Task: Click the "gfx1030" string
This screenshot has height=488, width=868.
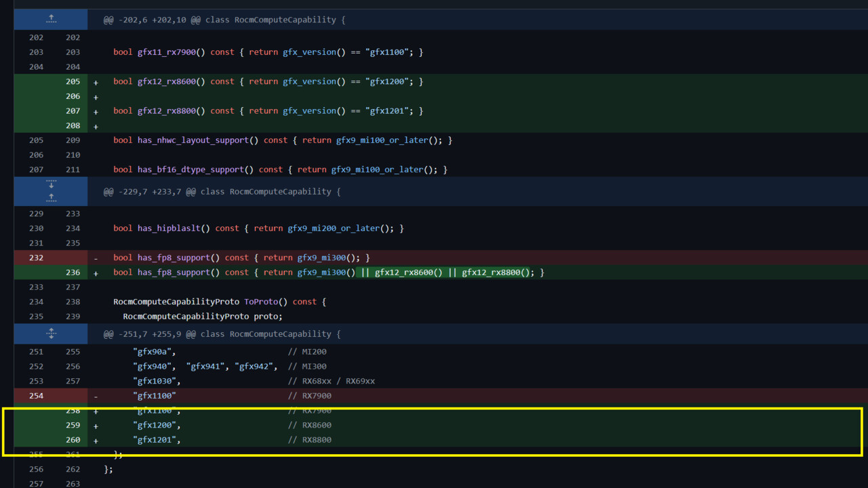Action: pyautogui.click(x=157, y=381)
